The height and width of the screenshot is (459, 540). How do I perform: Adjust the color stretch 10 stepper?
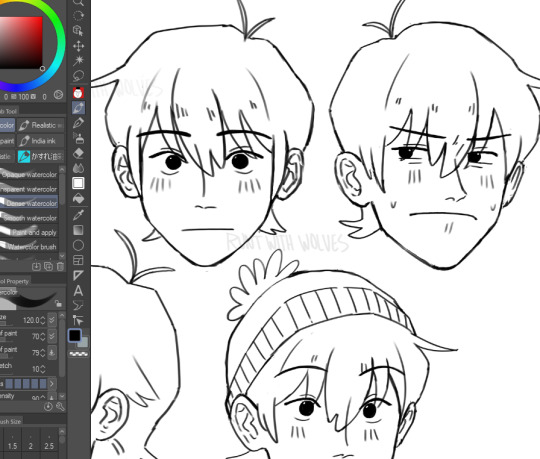[x=43, y=369]
